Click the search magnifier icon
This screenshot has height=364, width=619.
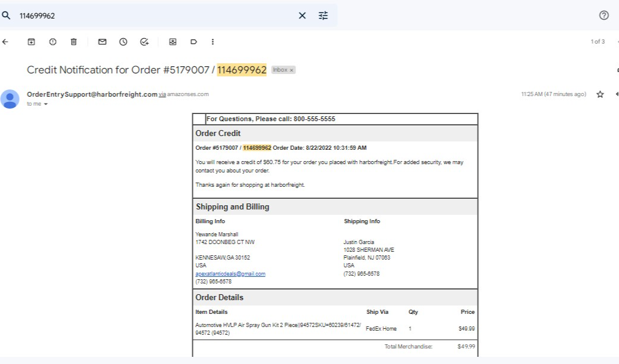(6, 16)
